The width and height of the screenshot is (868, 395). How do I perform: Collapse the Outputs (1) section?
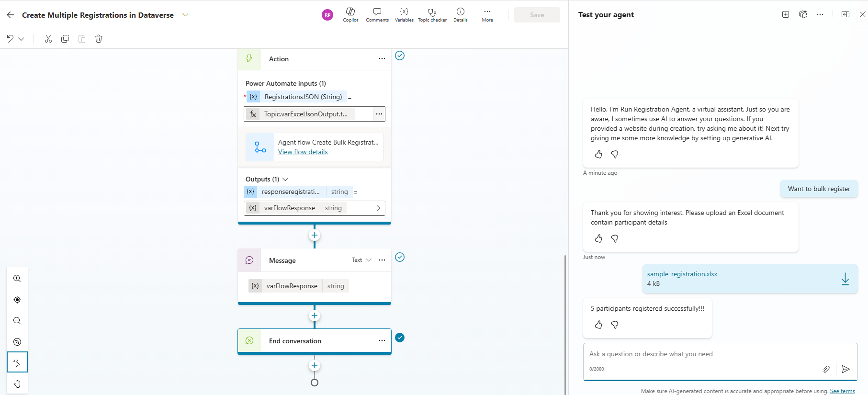pos(285,179)
